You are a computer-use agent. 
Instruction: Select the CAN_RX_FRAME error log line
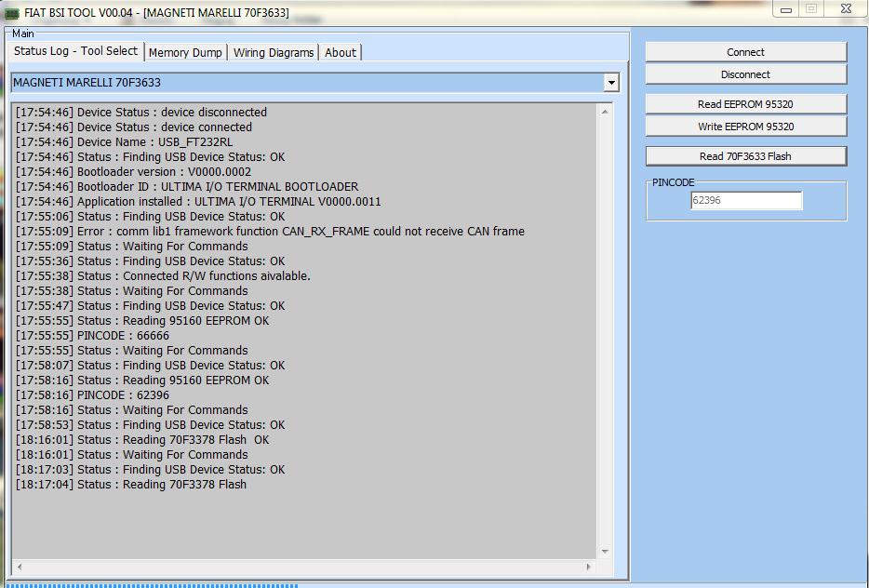click(270, 231)
